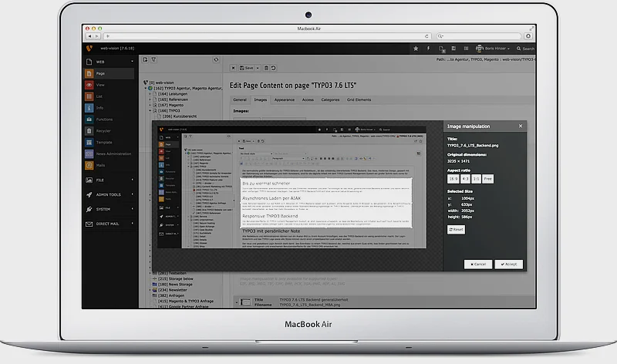Refresh the page tree
Image resolution: width=617 pixels, height=364 pixels.
(216, 59)
